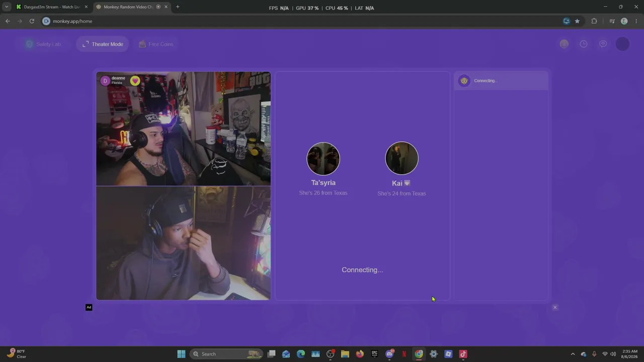Open Settings gear from the taskbar

pyautogui.click(x=434, y=354)
